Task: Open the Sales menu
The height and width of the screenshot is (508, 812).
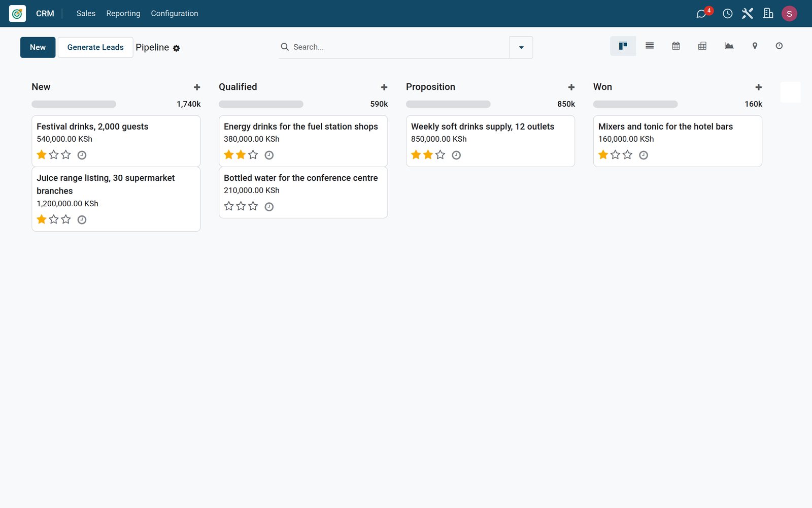Action: click(86, 14)
